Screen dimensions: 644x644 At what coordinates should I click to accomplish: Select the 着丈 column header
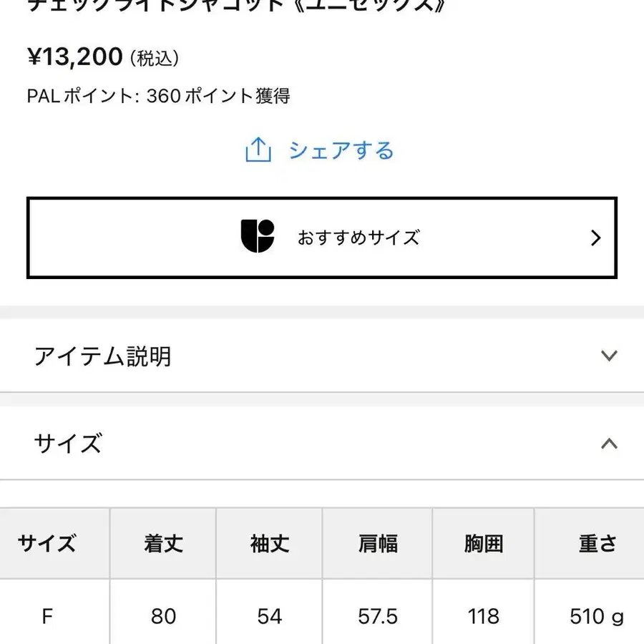tap(163, 544)
